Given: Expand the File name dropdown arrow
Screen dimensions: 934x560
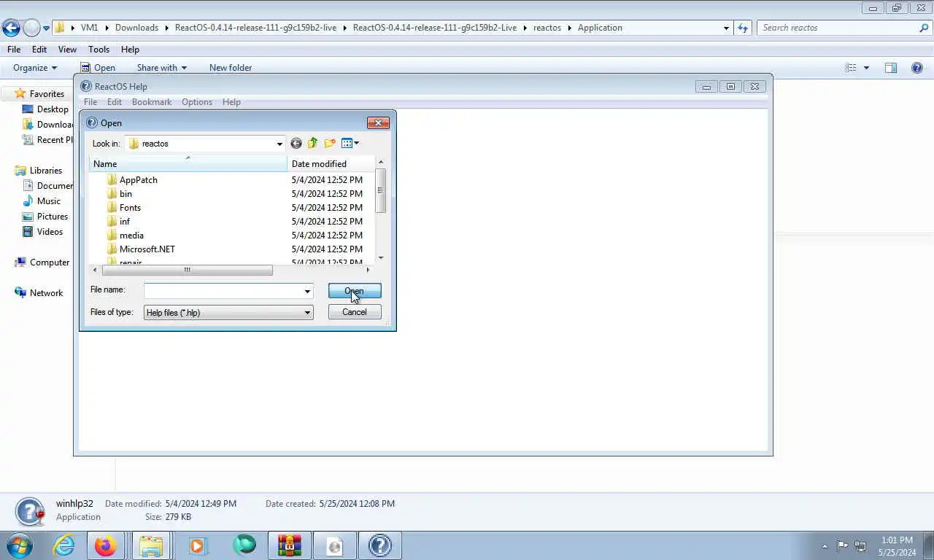Looking at the screenshot, I should pos(307,291).
